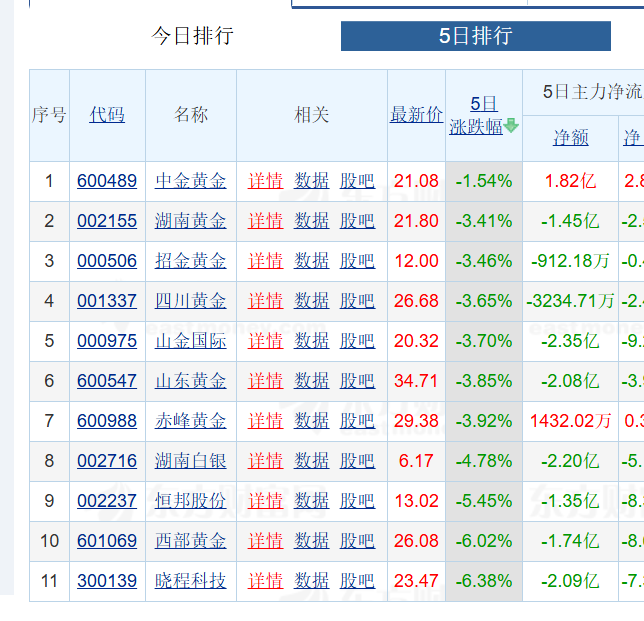Screen dimensions: 644x621
Task: Open 恒邦股份 stock page
Action: pyautogui.click(x=191, y=501)
